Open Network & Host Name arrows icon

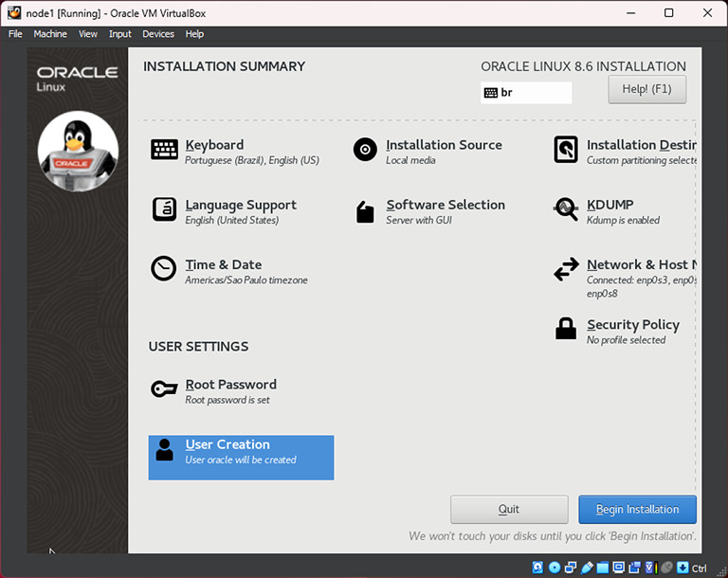coord(566,269)
